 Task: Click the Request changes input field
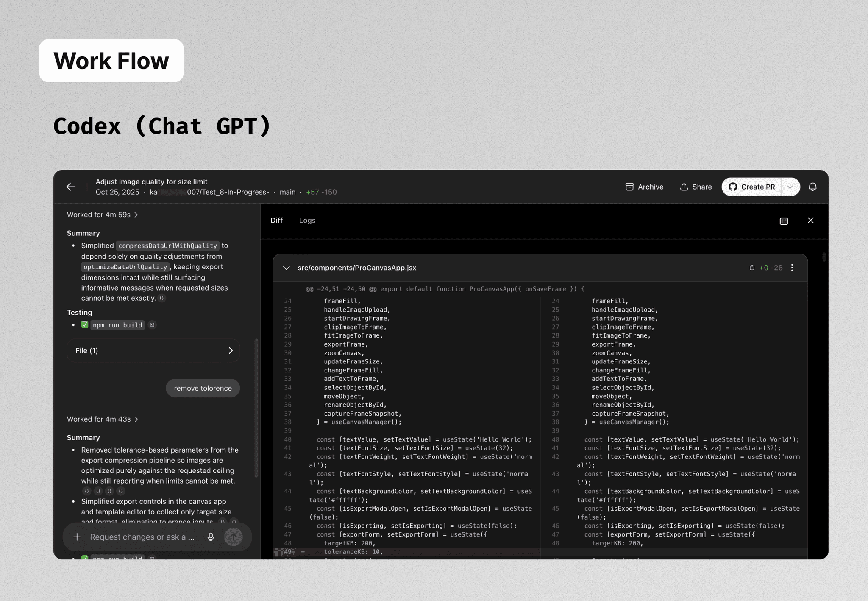pos(142,537)
